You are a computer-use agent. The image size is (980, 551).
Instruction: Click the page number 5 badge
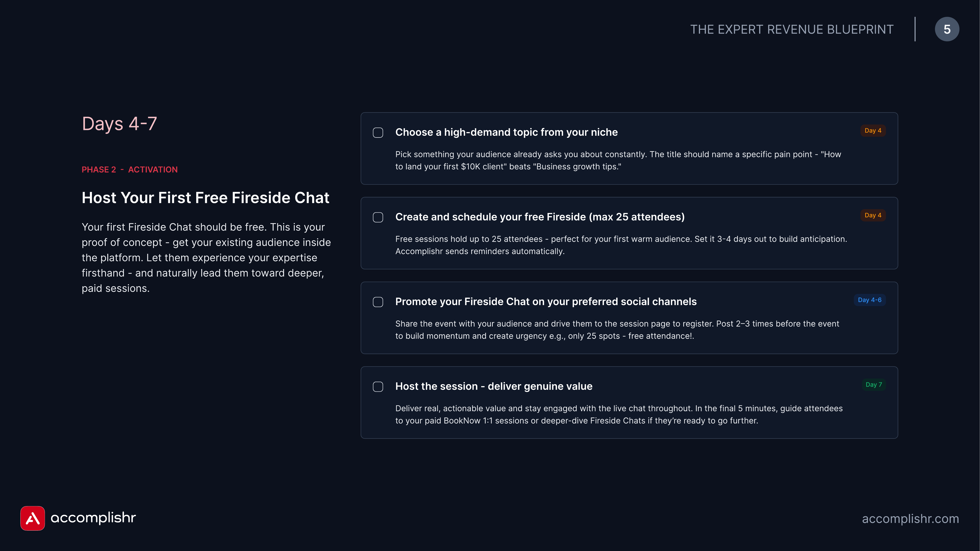tap(947, 29)
